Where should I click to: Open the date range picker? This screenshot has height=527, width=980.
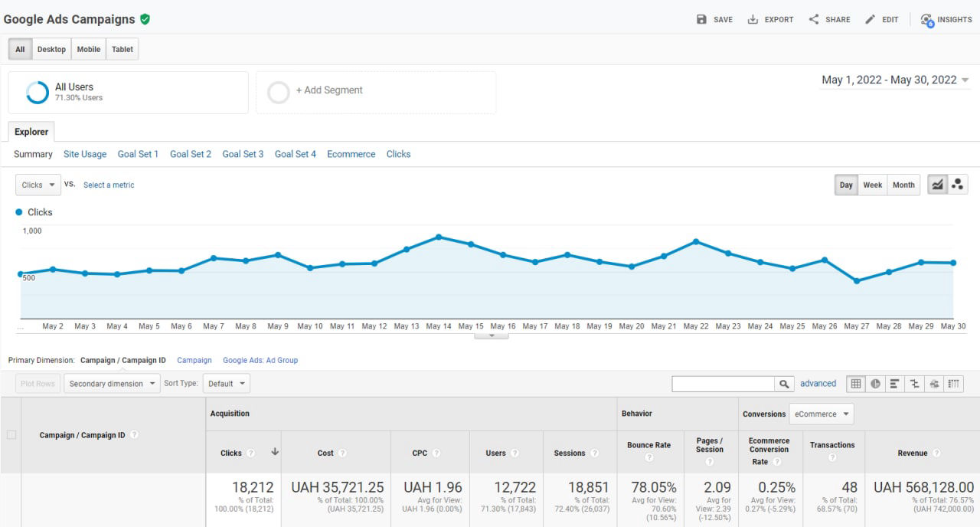pyautogui.click(x=895, y=80)
